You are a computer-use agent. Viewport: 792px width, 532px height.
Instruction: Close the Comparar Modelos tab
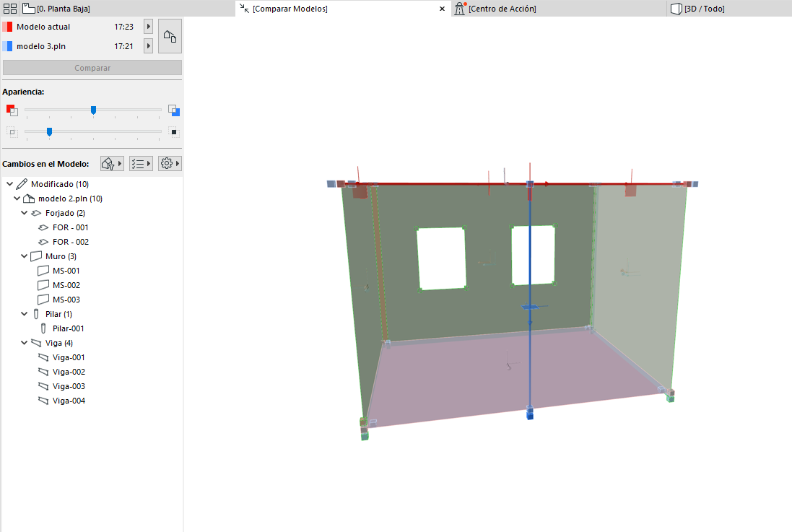point(443,9)
